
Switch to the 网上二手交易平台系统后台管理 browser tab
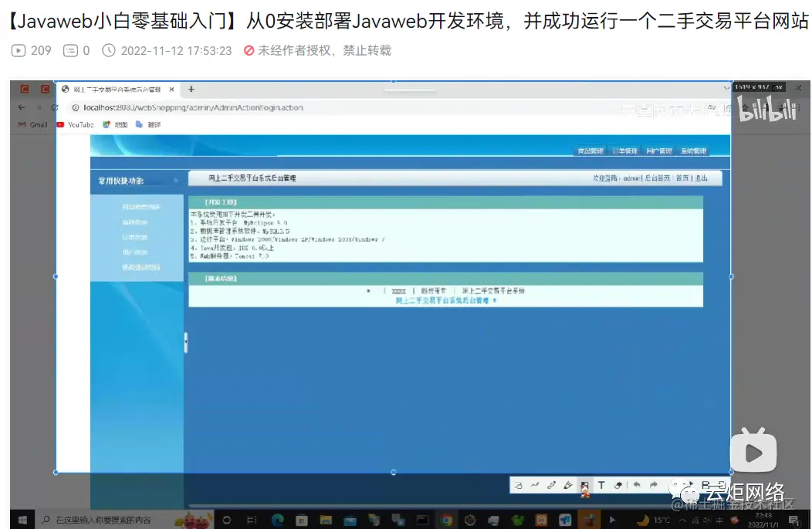point(116,88)
